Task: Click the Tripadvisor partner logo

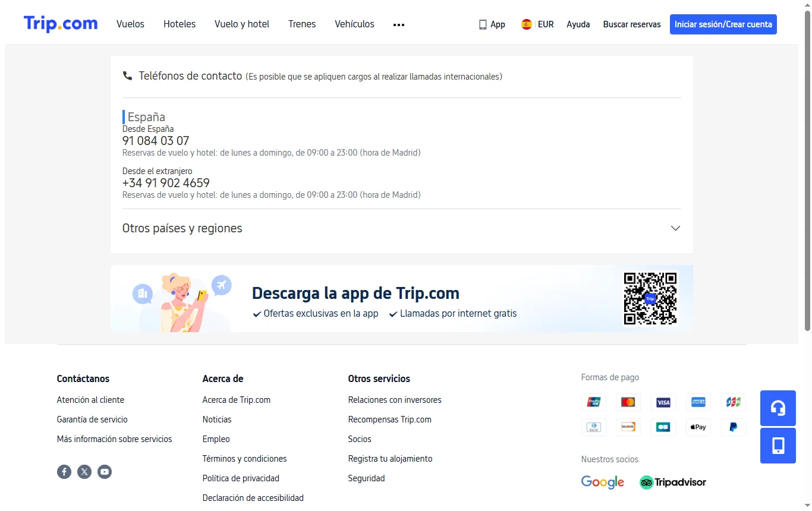Action: pos(673,482)
